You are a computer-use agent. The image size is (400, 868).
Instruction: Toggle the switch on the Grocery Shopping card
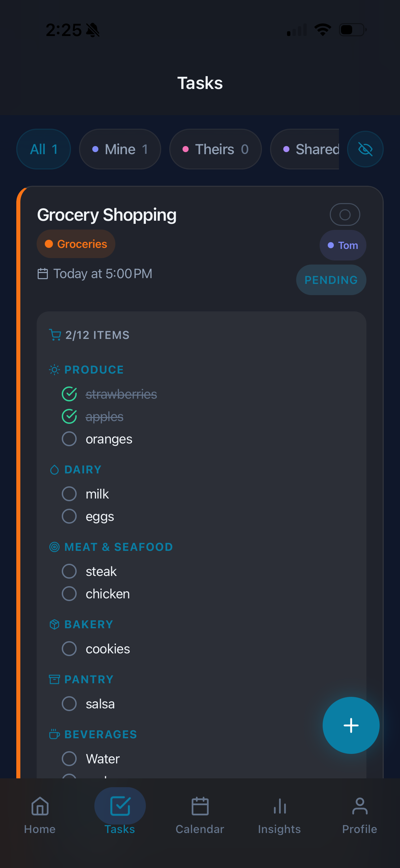coord(345,214)
